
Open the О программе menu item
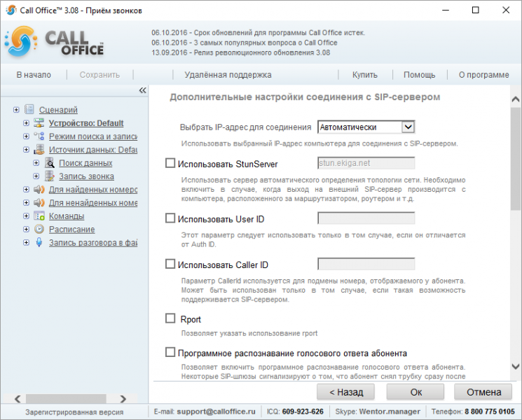tap(483, 75)
